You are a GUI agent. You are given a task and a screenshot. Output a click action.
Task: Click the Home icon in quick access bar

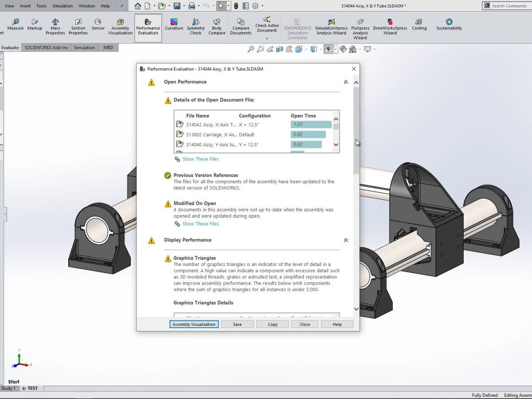click(x=138, y=6)
